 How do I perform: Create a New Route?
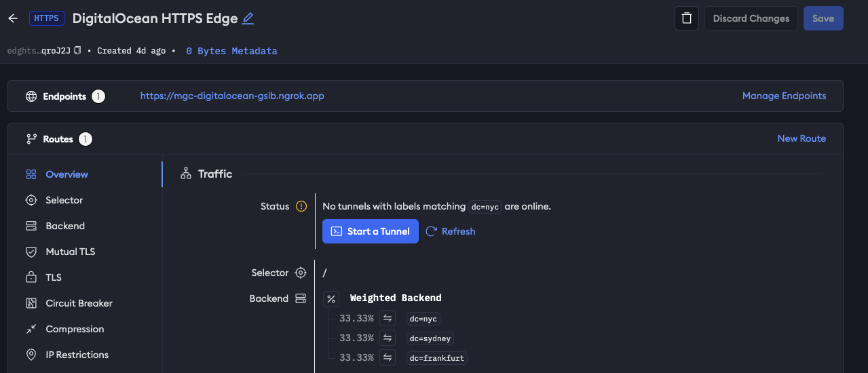[801, 138]
